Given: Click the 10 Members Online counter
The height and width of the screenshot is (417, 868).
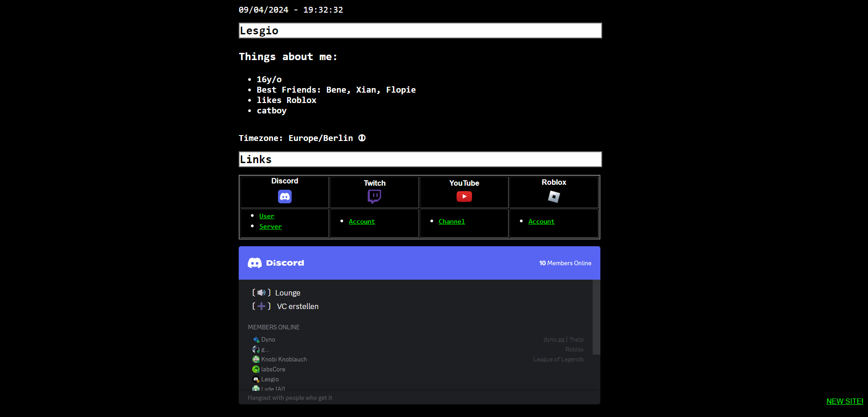Looking at the screenshot, I should pos(565,263).
